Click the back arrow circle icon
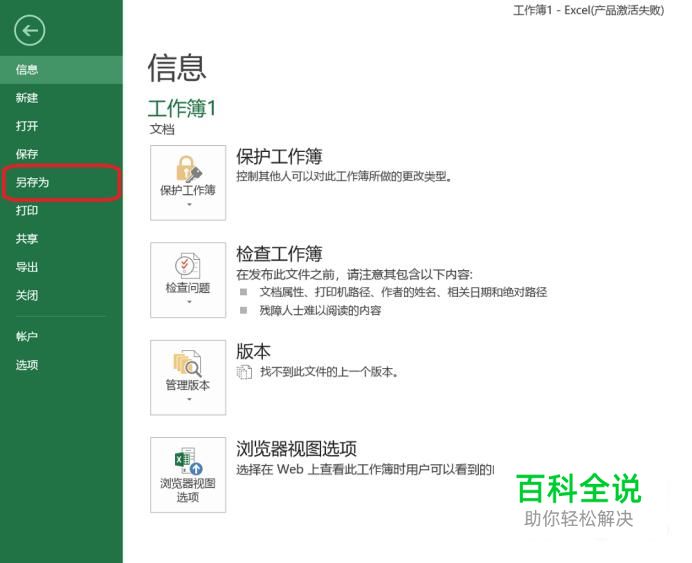Screen dimensions: 692x563 tap(29, 30)
